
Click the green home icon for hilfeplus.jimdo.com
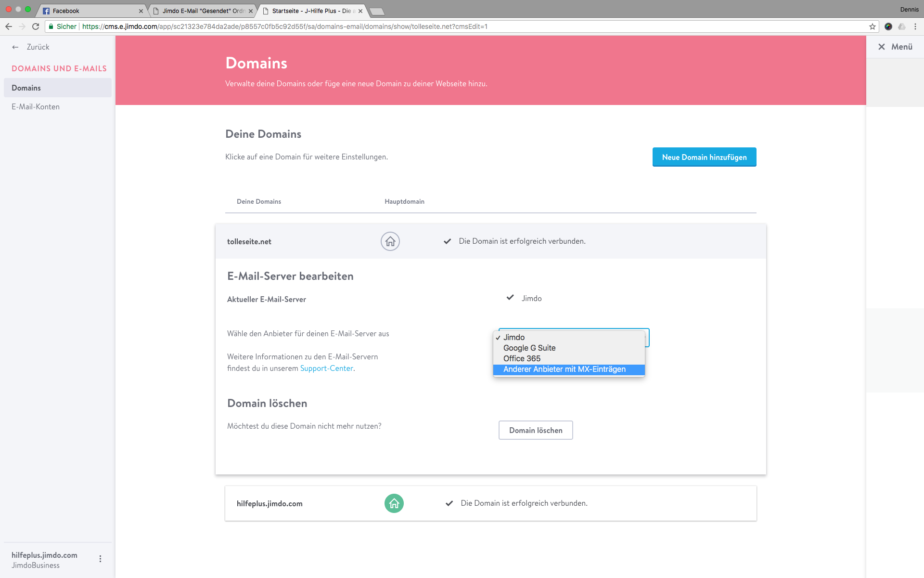394,503
